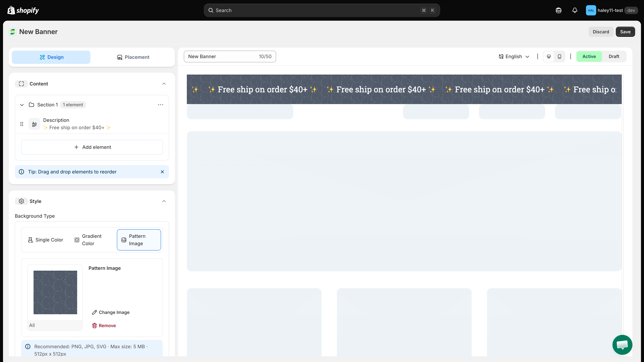Click the Discard button

click(x=601, y=32)
